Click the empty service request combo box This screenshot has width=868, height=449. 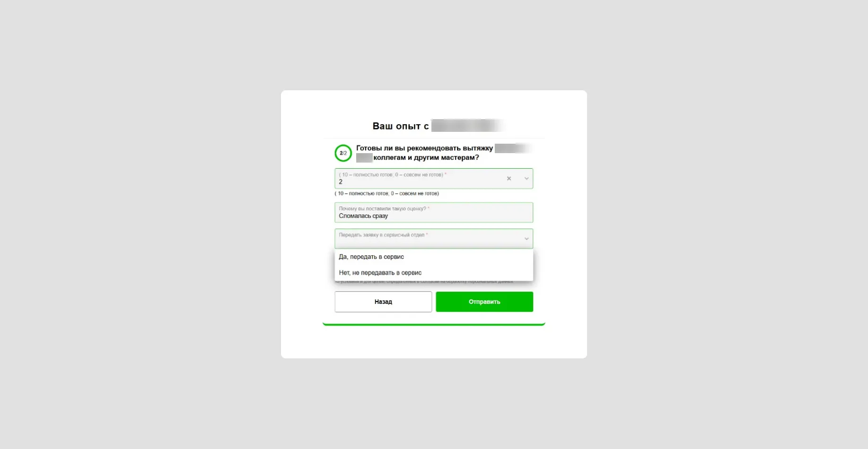(434, 239)
